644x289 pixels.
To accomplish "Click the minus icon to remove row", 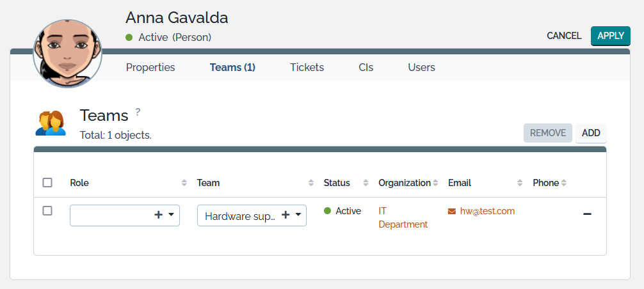I will point(587,214).
